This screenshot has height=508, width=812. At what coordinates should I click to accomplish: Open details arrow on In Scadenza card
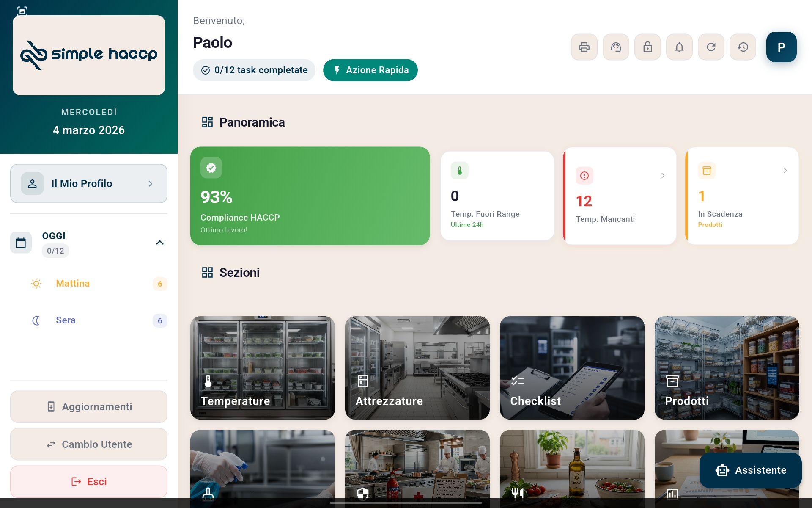[x=786, y=170]
